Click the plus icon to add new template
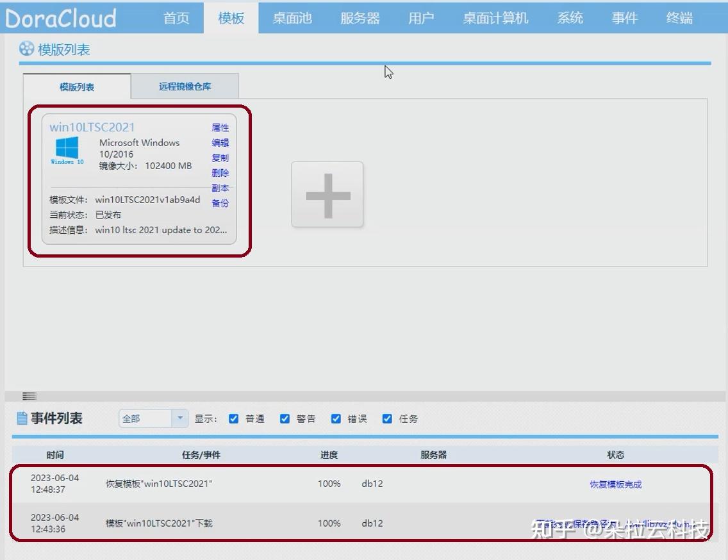 click(327, 194)
